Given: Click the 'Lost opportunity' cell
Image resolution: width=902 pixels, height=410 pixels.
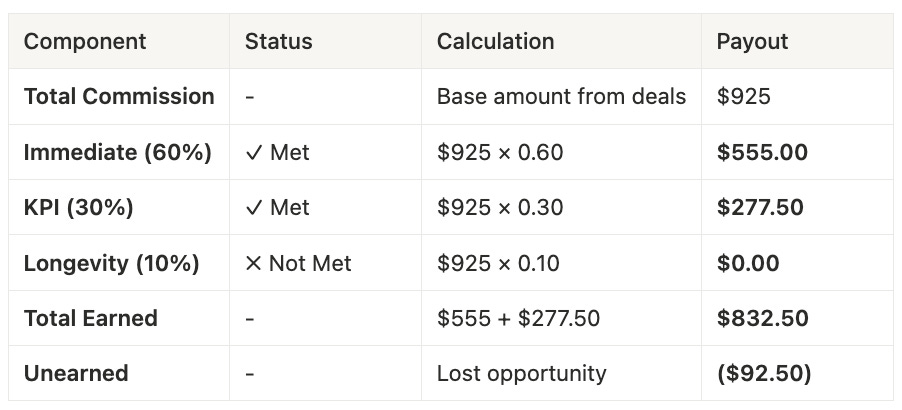Looking at the screenshot, I should tap(521, 374).
